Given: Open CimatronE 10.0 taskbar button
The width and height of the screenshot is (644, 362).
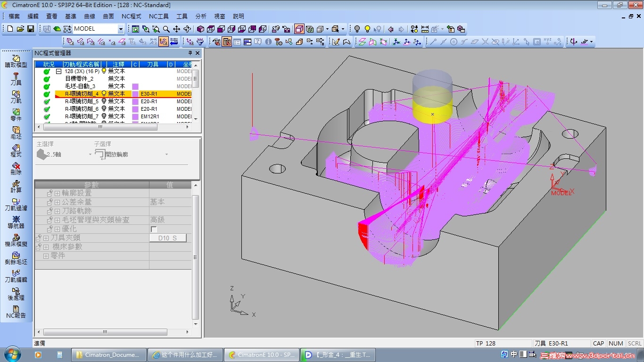Looking at the screenshot, I should tap(261, 354).
